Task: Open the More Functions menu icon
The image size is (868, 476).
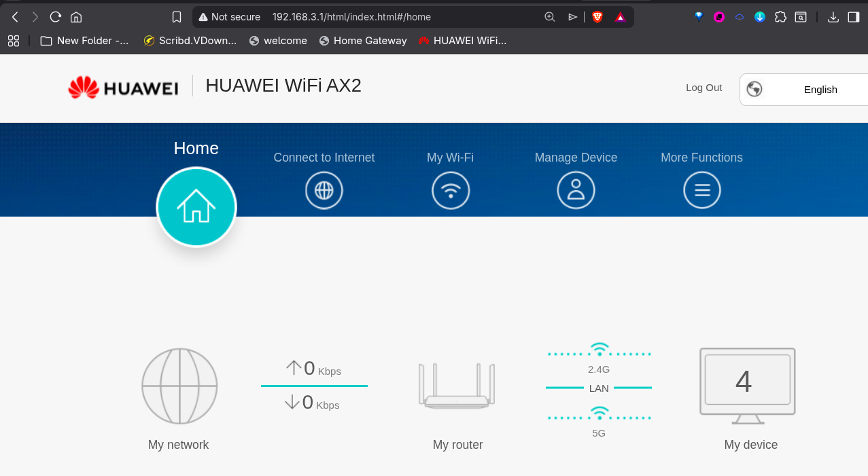Action: click(701, 190)
